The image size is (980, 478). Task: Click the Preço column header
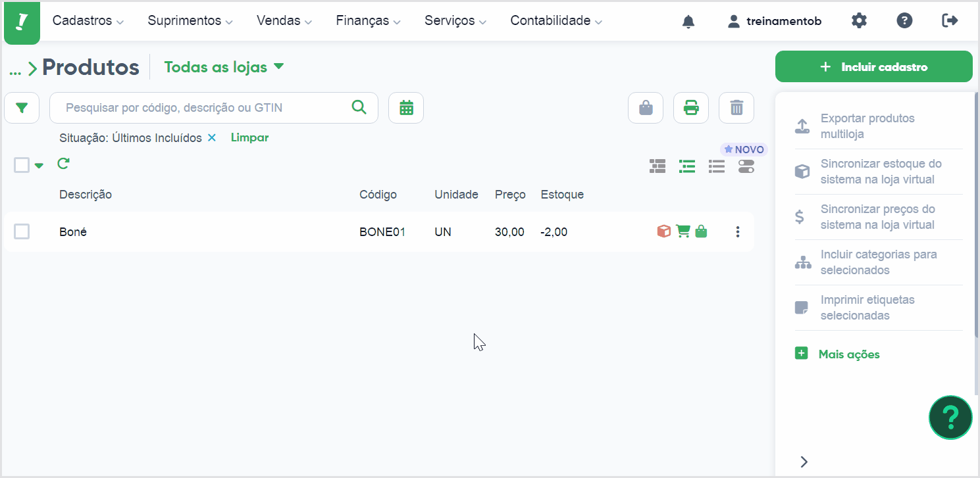(x=510, y=195)
